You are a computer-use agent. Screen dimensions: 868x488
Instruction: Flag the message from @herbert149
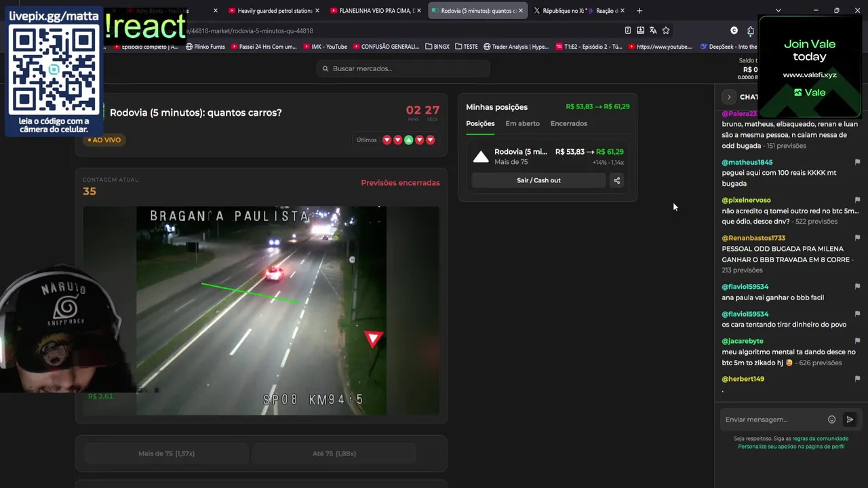857,379
